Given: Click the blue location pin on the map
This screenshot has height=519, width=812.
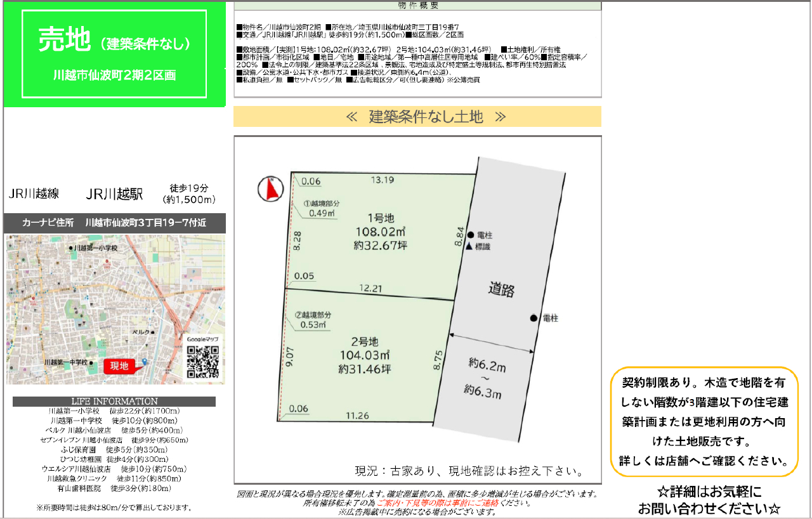Looking at the screenshot, I should 145,362.
